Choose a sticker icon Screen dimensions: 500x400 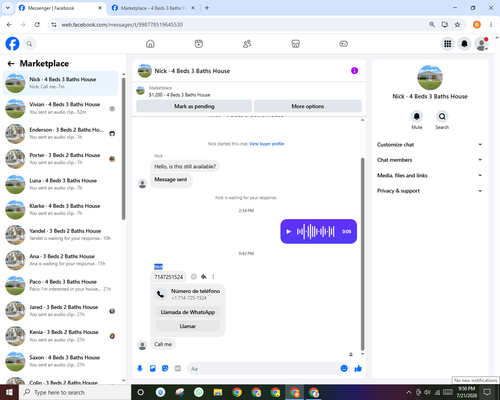point(165,368)
